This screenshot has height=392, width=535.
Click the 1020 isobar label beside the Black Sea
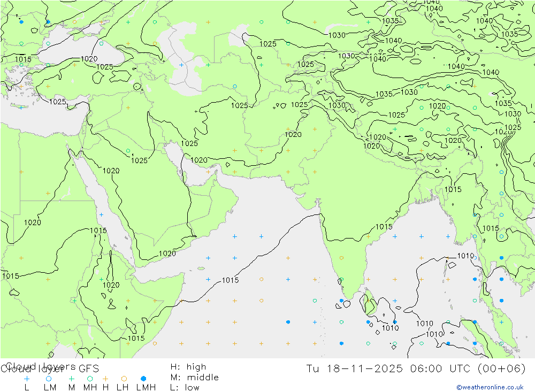pos(89,59)
